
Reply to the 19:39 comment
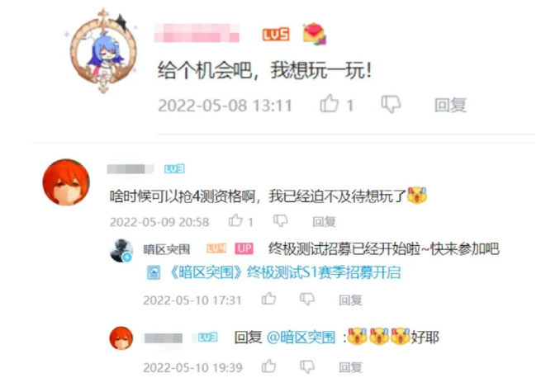(x=350, y=367)
